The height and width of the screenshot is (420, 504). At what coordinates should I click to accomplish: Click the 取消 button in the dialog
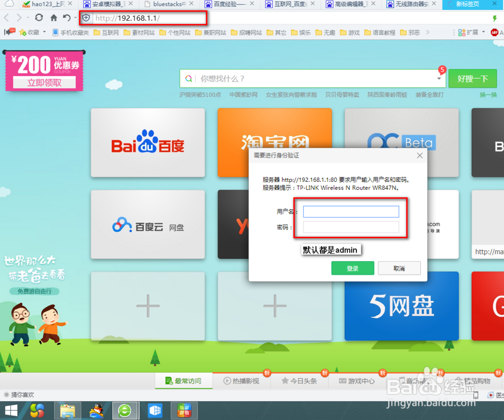[399, 268]
